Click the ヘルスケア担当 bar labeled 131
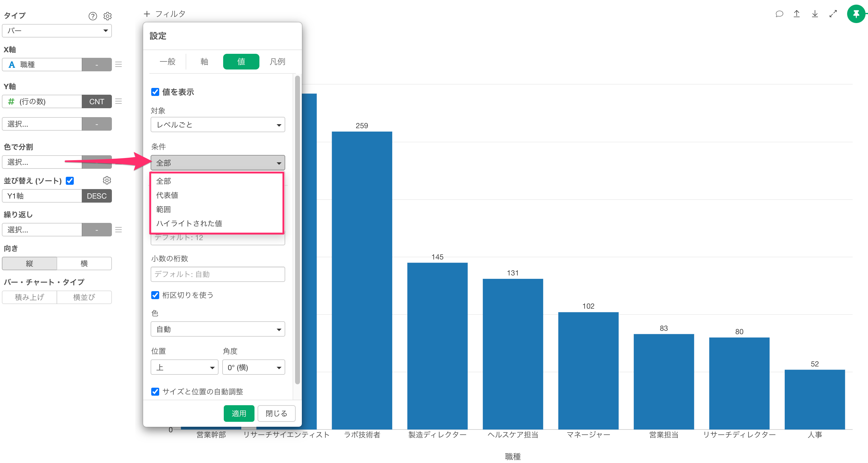This screenshot has width=868, height=463. (x=513, y=354)
